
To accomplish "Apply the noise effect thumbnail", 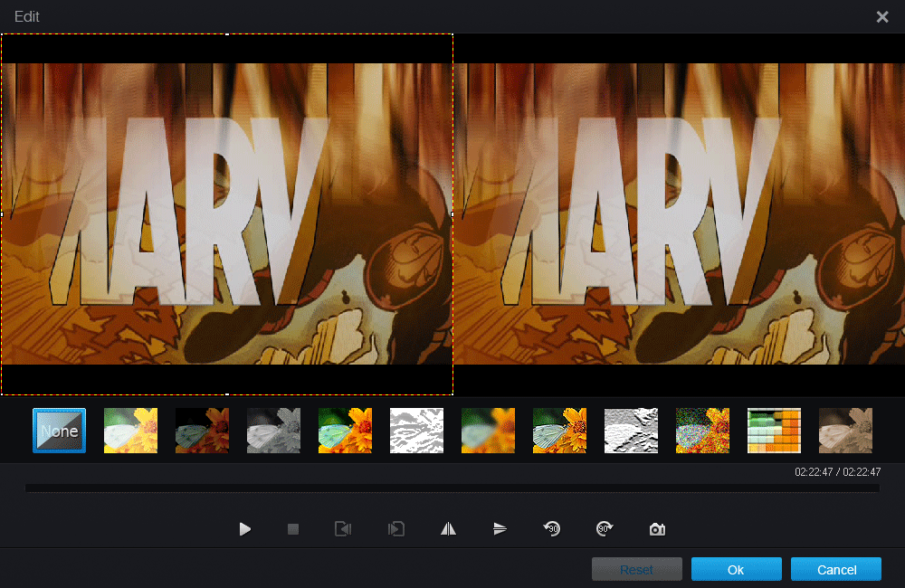I will click(x=703, y=431).
